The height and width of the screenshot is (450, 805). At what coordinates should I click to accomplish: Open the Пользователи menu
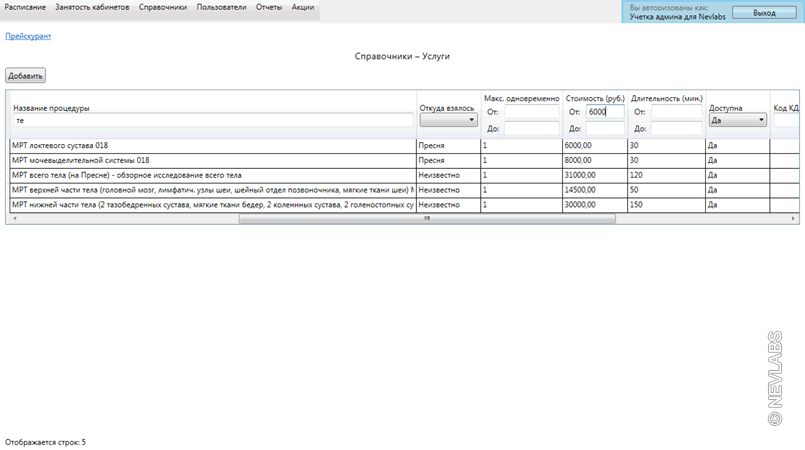221,7
